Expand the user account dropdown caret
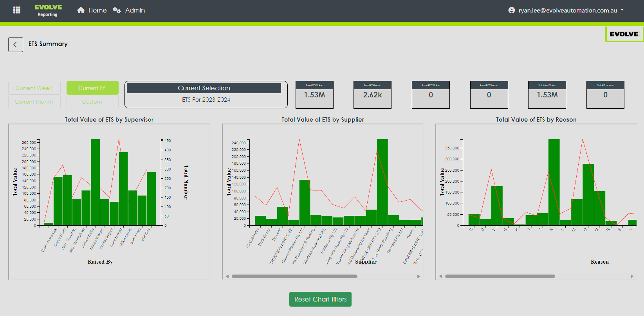Screen dimensions: 644x316 coord(622,10)
